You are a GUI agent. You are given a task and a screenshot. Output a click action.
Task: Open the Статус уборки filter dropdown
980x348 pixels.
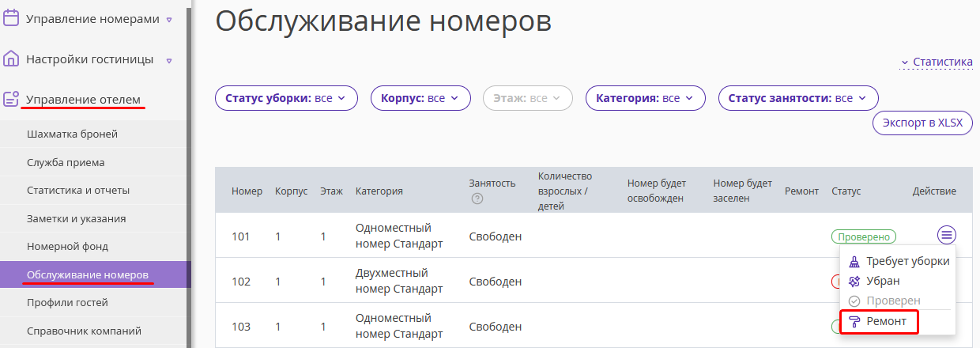[286, 98]
